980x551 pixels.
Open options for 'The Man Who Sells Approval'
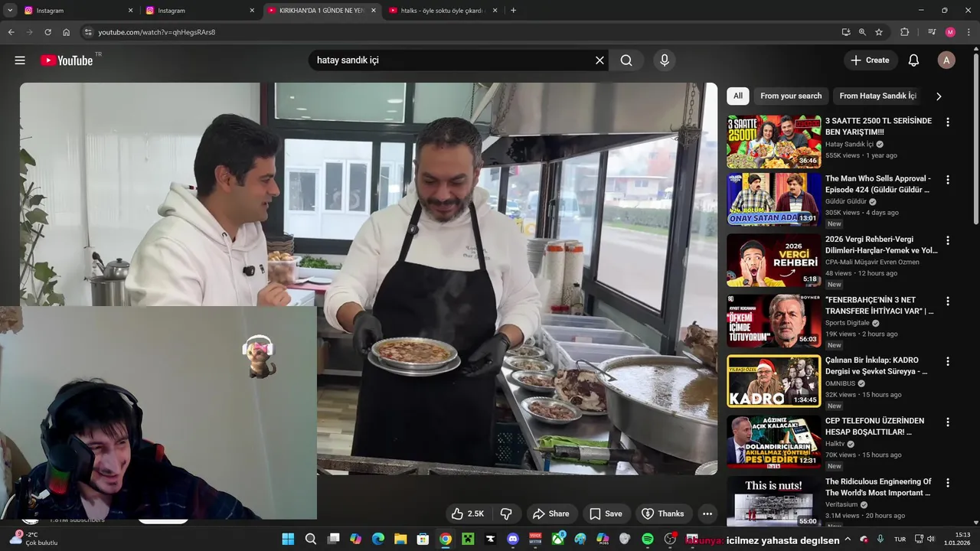click(948, 180)
